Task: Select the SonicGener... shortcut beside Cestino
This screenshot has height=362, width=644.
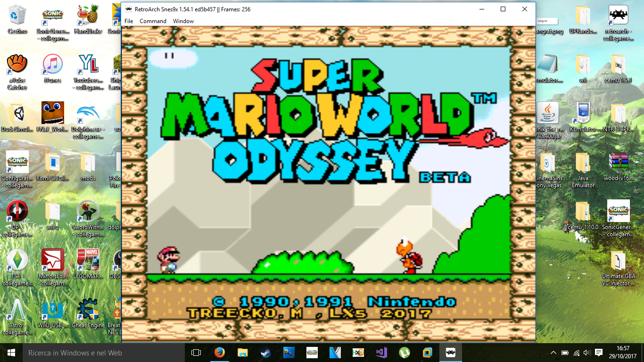Action: click(53, 23)
